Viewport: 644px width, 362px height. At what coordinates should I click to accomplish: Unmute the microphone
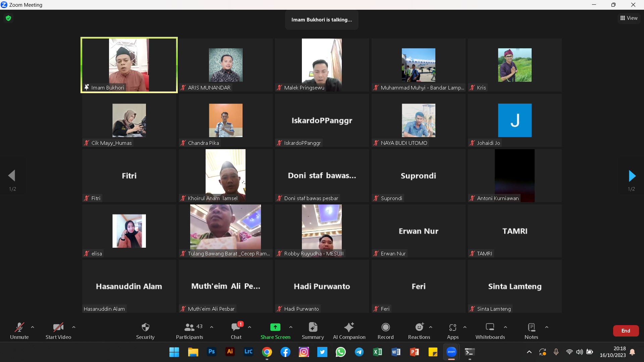[19, 327]
